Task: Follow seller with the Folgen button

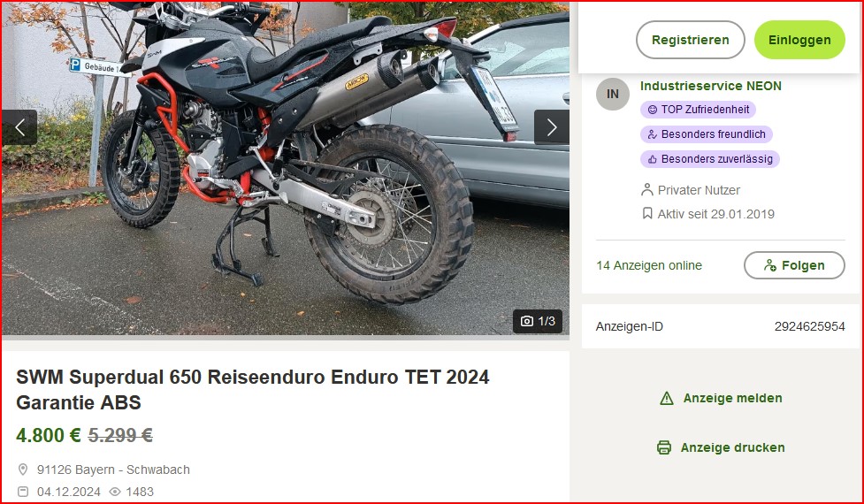Action: (794, 265)
